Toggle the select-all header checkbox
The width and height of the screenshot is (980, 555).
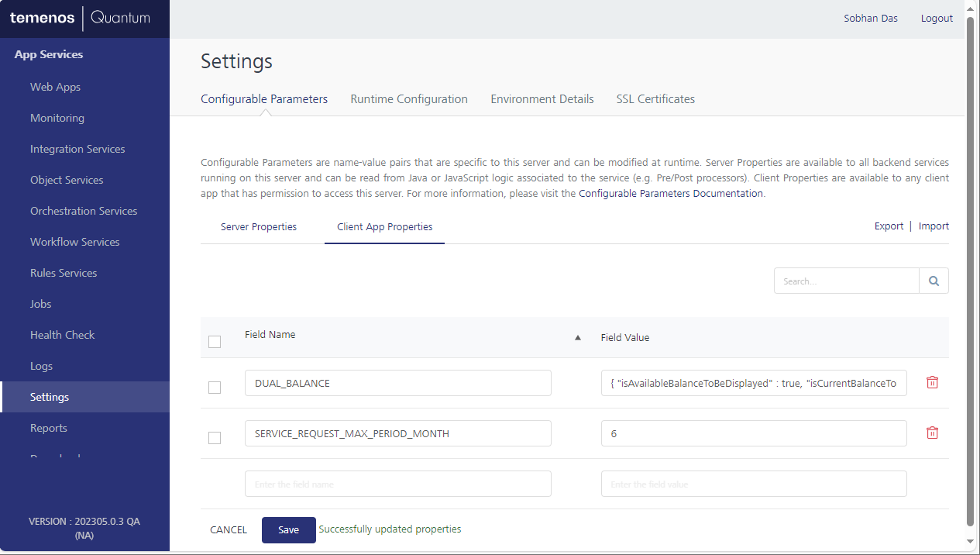pos(215,342)
